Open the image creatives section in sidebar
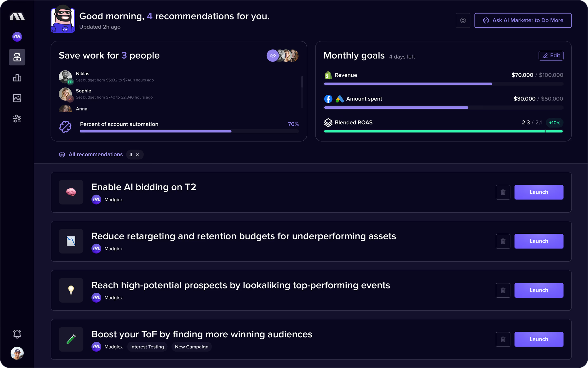This screenshot has height=368, width=588. click(x=17, y=98)
